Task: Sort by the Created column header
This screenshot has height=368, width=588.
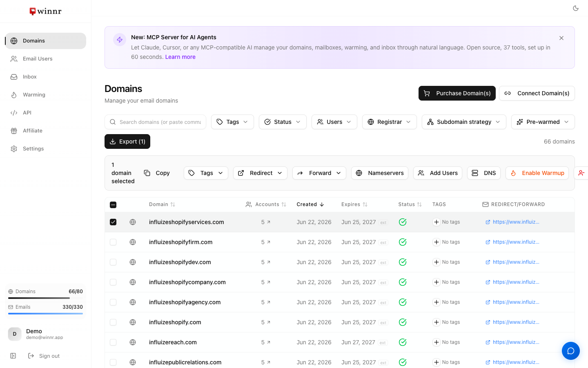Action: (x=310, y=204)
